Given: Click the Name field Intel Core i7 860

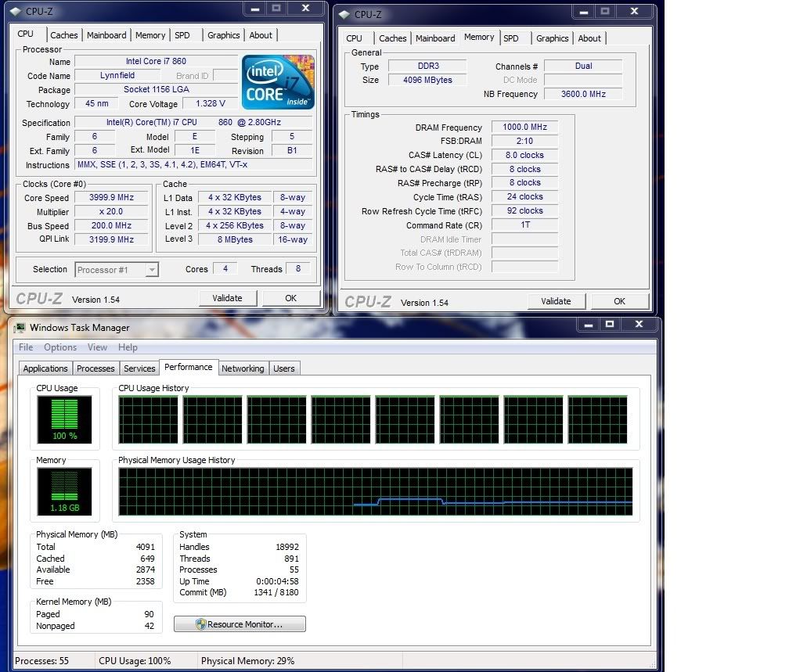Looking at the screenshot, I should coord(156,61).
